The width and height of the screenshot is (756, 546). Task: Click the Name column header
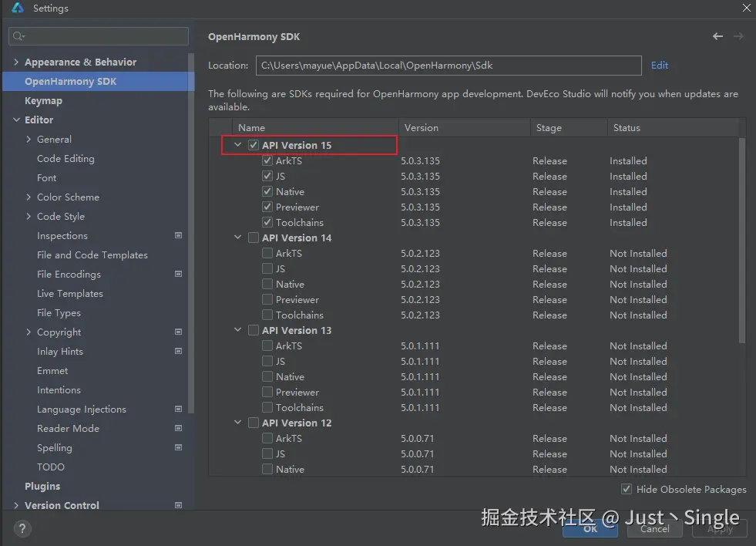[x=315, y=127]
